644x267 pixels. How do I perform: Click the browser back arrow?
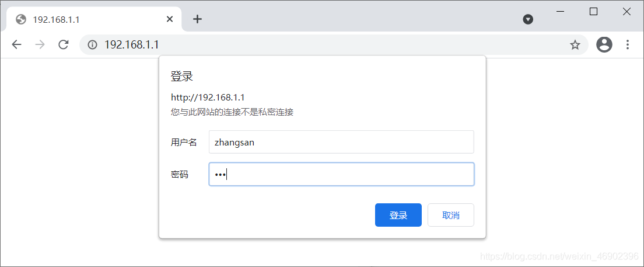[16, 44]
